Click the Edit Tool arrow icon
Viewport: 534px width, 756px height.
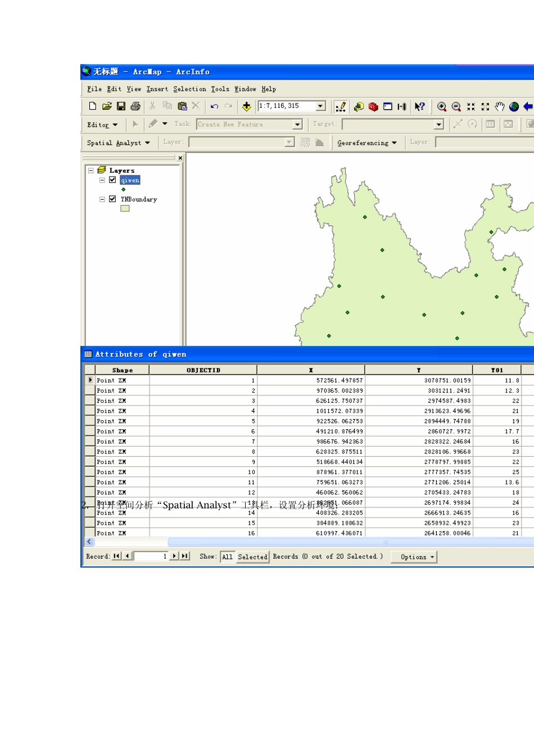tap(135, 124)
